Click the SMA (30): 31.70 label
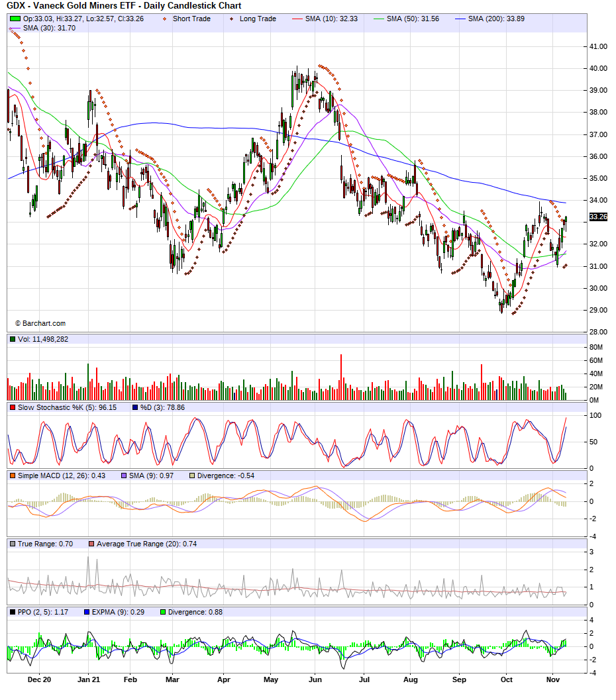 [49, 28]
